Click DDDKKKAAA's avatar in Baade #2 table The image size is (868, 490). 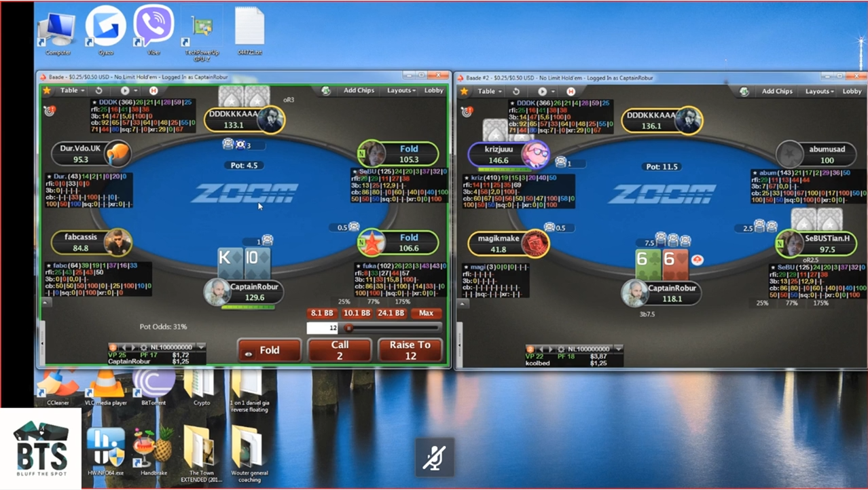click(x=688, y=120)
